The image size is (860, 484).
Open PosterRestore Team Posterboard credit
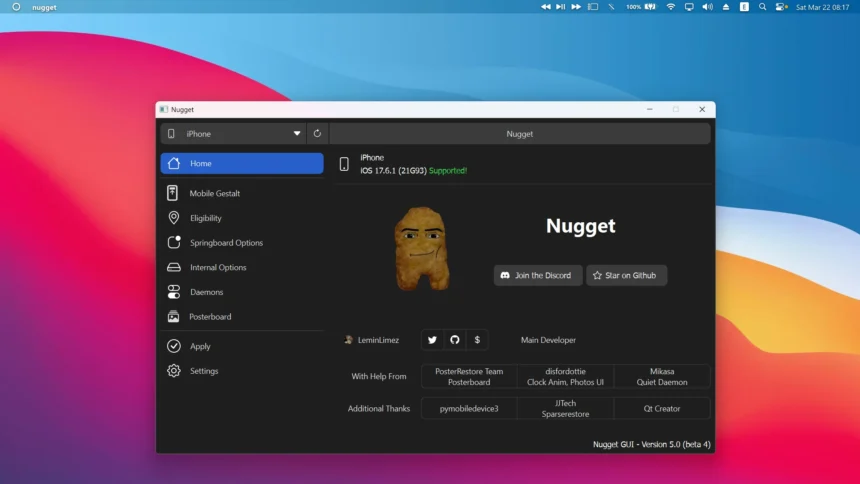click(x=469, y=376)
